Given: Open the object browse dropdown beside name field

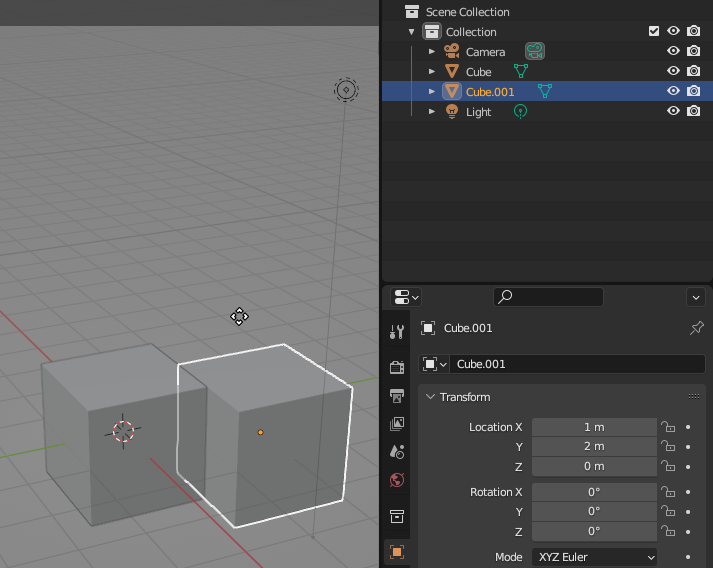Looking at the screenshot, I should coord(434,364).
